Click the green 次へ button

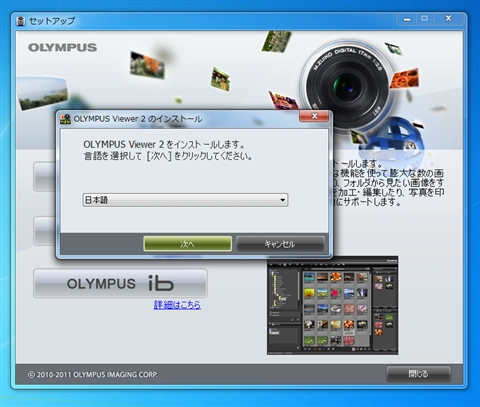tap(187, 244)
